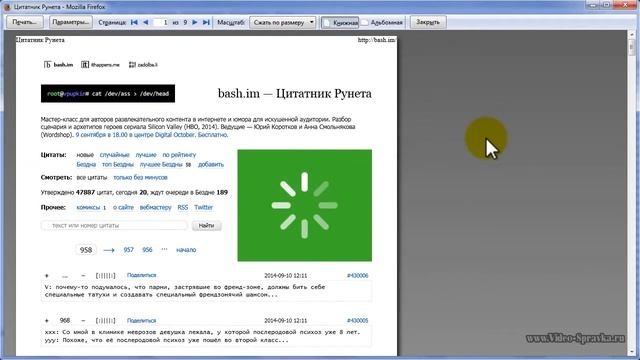The image size is (640, 360).
Task: Click plus vote on quote #430005
Action: pos(47,320)
